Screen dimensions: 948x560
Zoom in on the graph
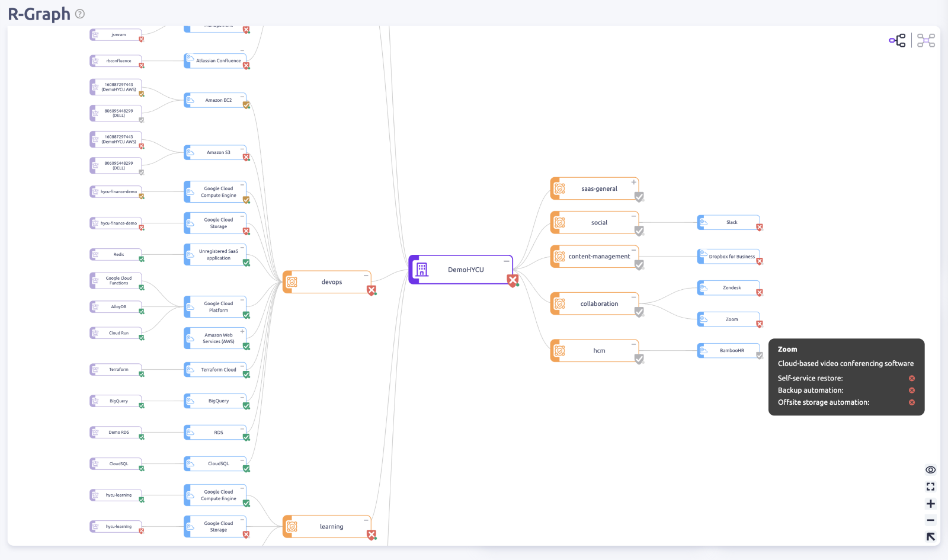click(930, 503)
